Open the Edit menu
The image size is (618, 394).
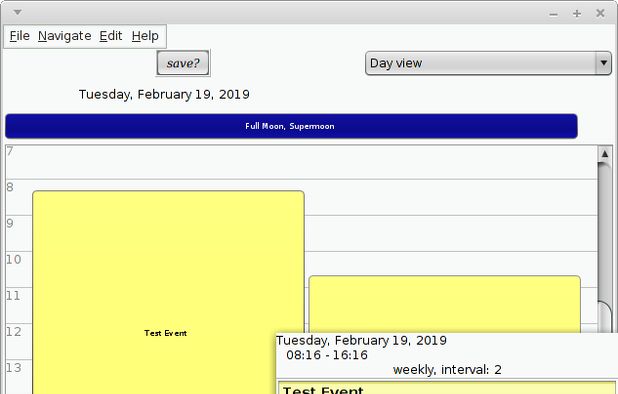pyautogui.click(x=111, y=36)
